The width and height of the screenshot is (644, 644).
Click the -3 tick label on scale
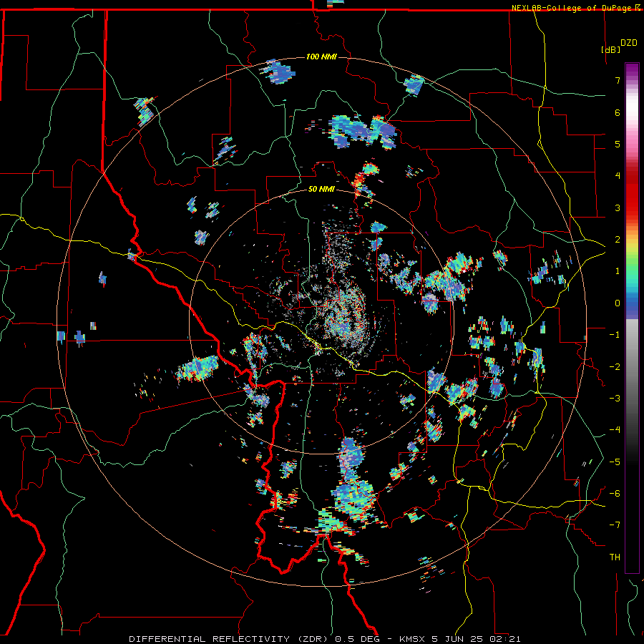(x=615, y=399)
